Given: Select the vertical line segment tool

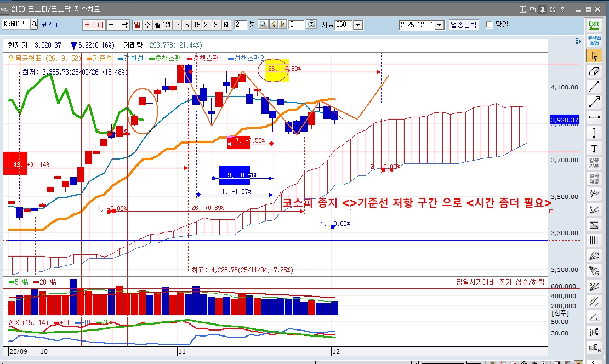Looking at the screenshot, I should (x=594, y=133).
